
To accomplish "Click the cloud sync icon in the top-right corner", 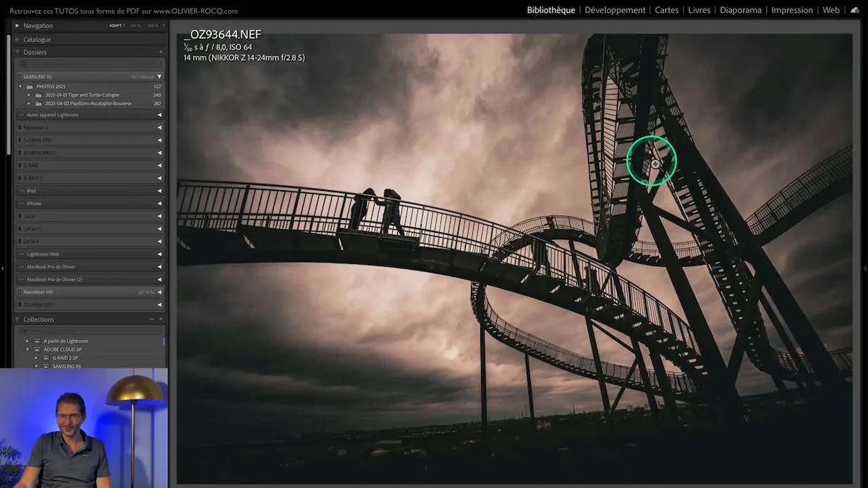I will 854,10.
